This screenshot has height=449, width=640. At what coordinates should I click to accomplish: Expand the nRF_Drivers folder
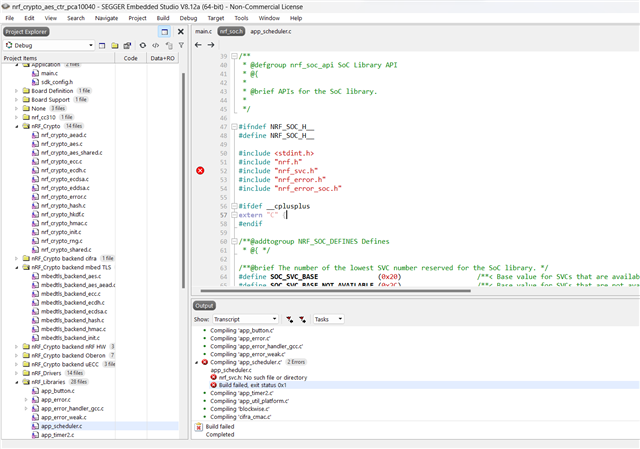16,373
